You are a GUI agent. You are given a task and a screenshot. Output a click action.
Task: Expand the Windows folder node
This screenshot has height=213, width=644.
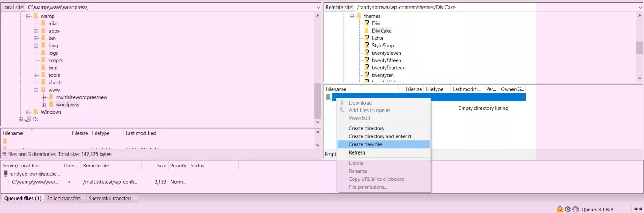pos(29,112)
